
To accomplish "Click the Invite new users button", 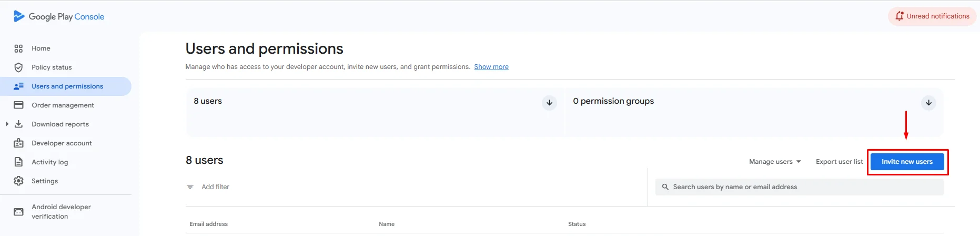I will 907,162.
